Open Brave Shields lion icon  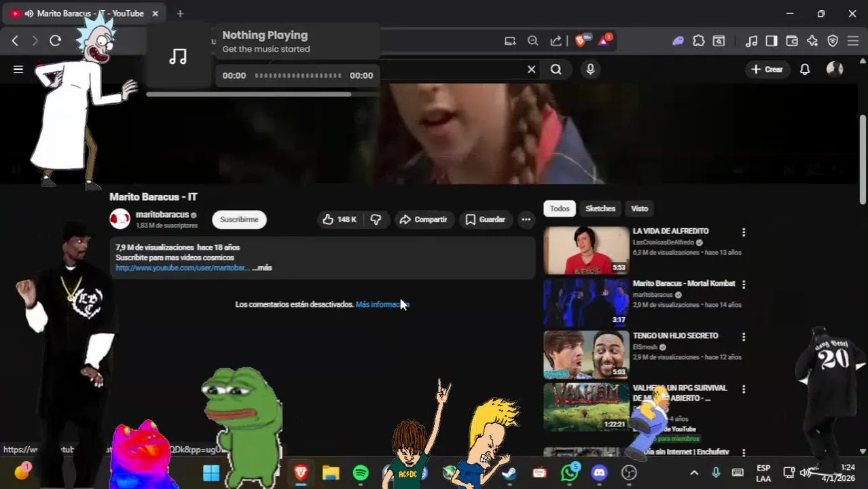pos(581,41)
